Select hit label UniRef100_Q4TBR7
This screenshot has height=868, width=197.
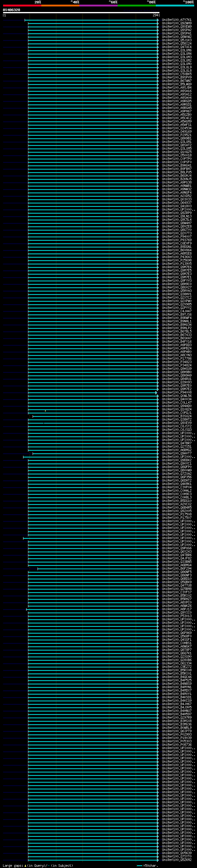pyautogui.click(x=176, y=443)
